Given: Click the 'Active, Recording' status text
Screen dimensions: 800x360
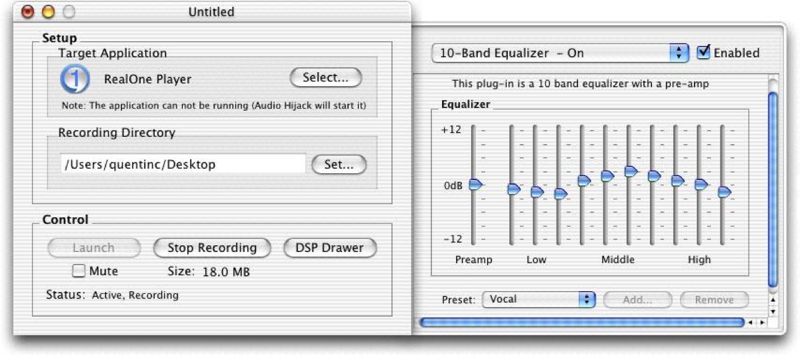Looking at the screenshot, I should [135, 295].
